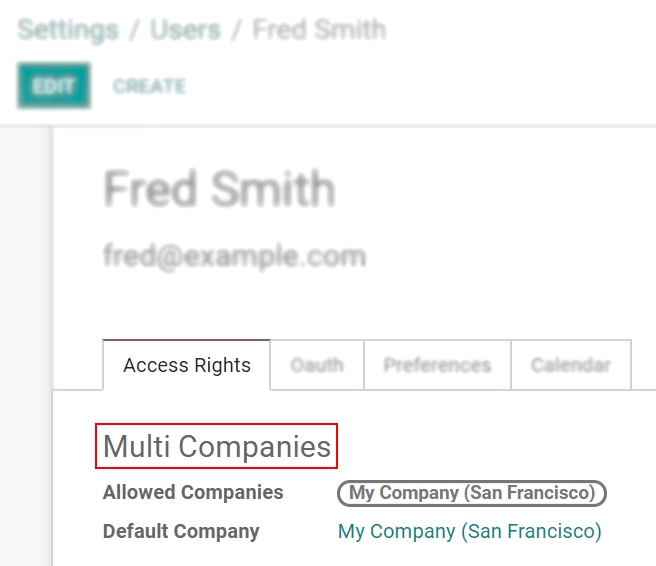Click the slash separator before Fred Smith
The width and height of the screenshot is (656, 566).
point(237,29)
